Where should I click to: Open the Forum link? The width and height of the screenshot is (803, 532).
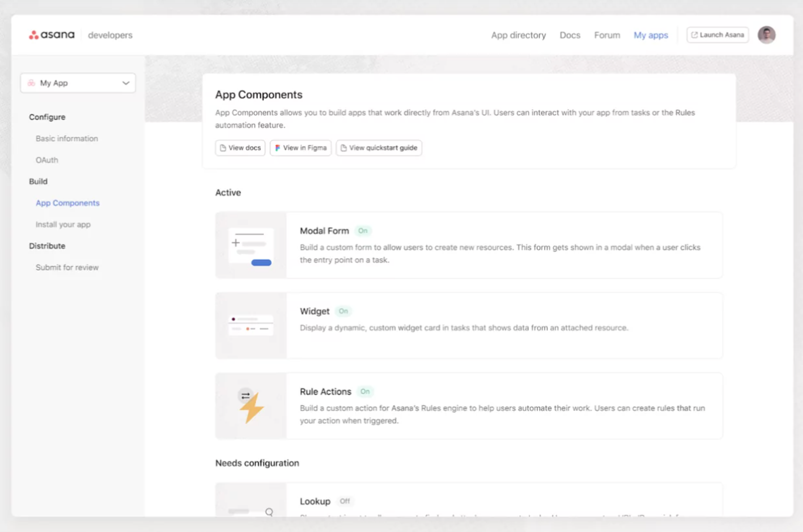[607, 35]
